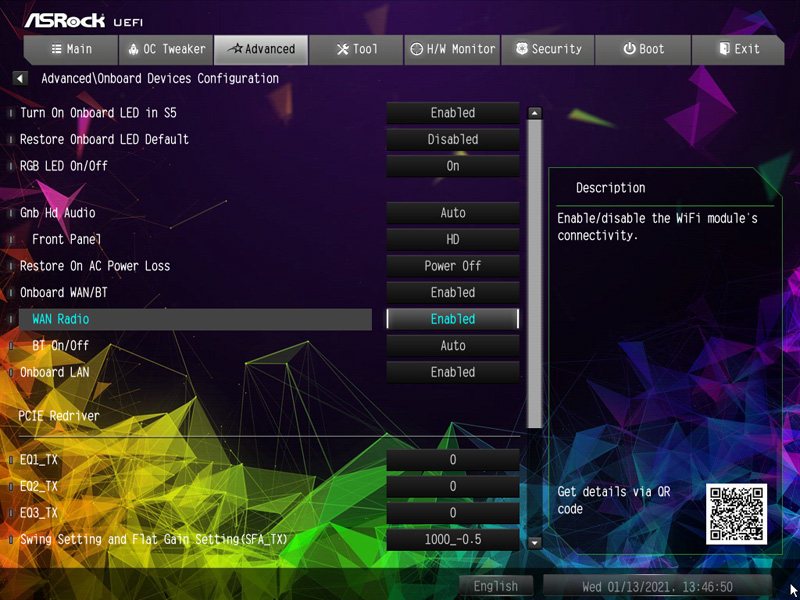
Task: Select the Advanced tab
Action: [261, 49]
